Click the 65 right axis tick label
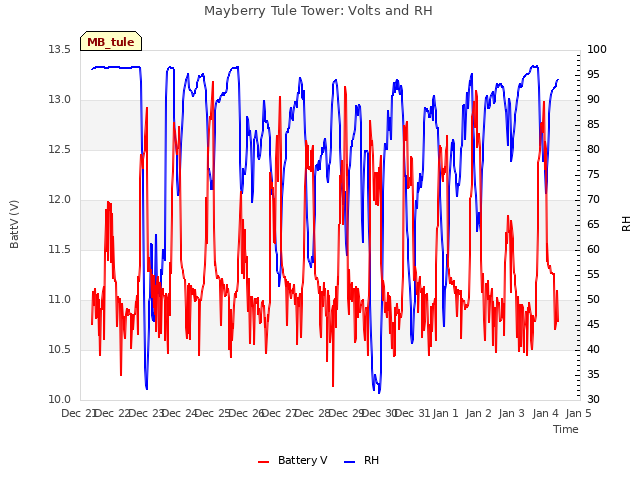This screenshot has width=640, height=480. point(593,225)
